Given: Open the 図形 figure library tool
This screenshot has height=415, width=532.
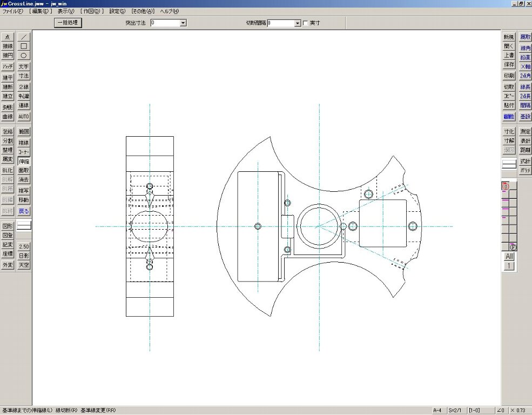Looking at the screenshot, I should tap(8, 226).
